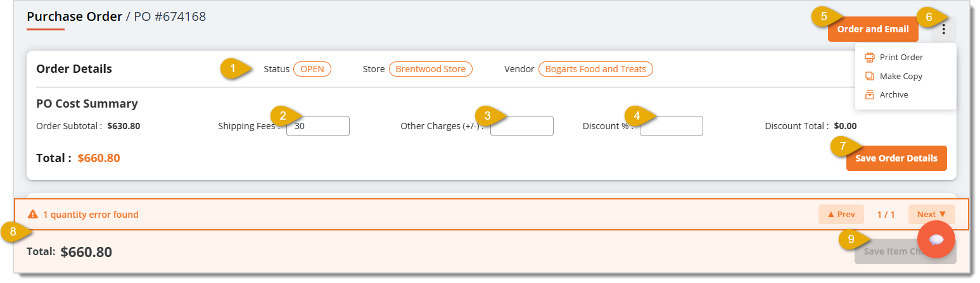Select Archive from the options menu
This screenshot has width=980, height=283.
point(894,94)
